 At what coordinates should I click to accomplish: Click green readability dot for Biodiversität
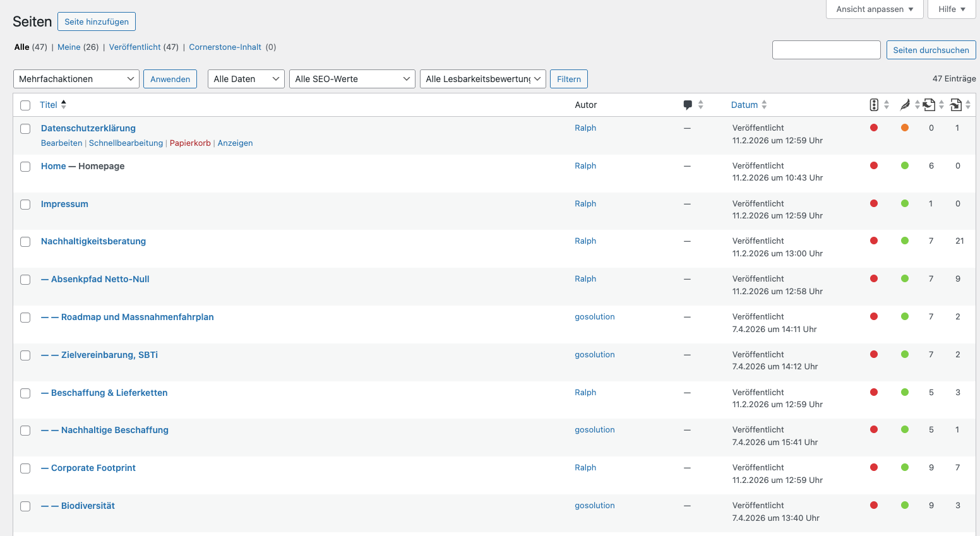coord(905,505)
